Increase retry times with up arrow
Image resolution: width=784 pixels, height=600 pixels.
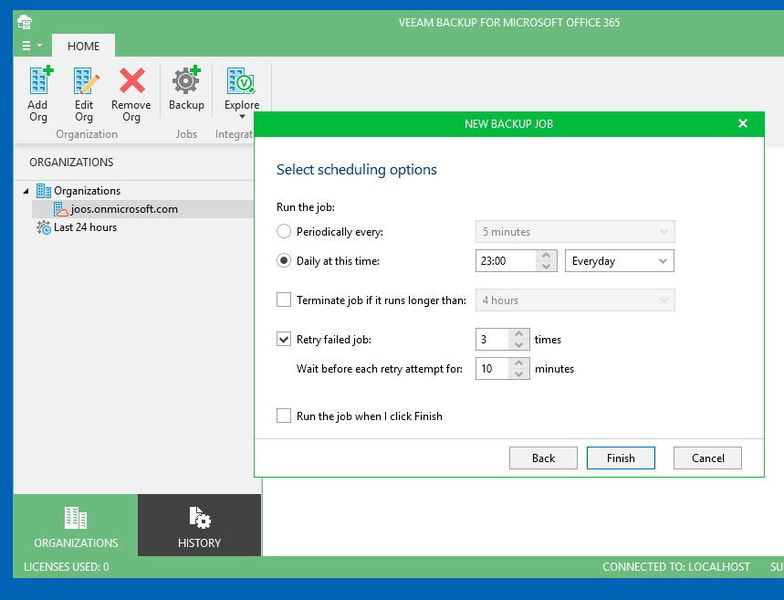[519, 334]
